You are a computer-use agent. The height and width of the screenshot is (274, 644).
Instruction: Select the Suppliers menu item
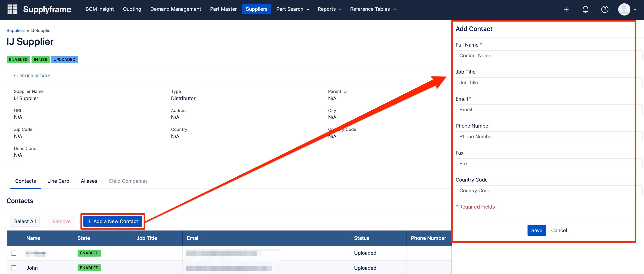256,9
